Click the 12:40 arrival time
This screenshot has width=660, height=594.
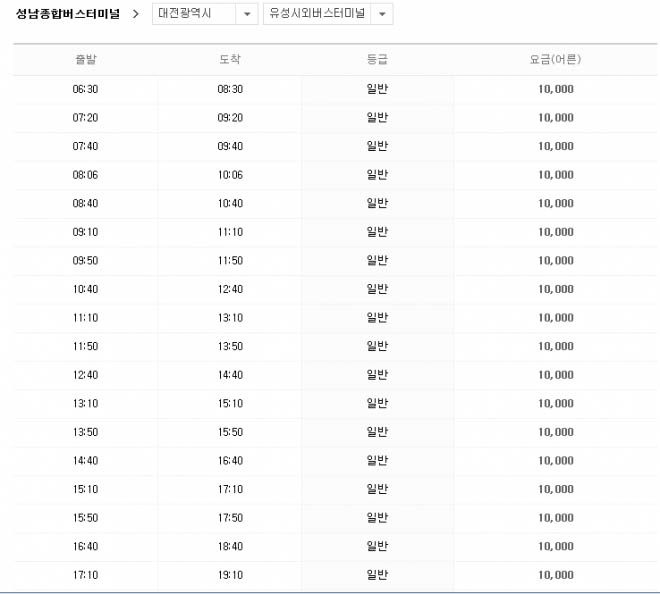coord(230,289)
